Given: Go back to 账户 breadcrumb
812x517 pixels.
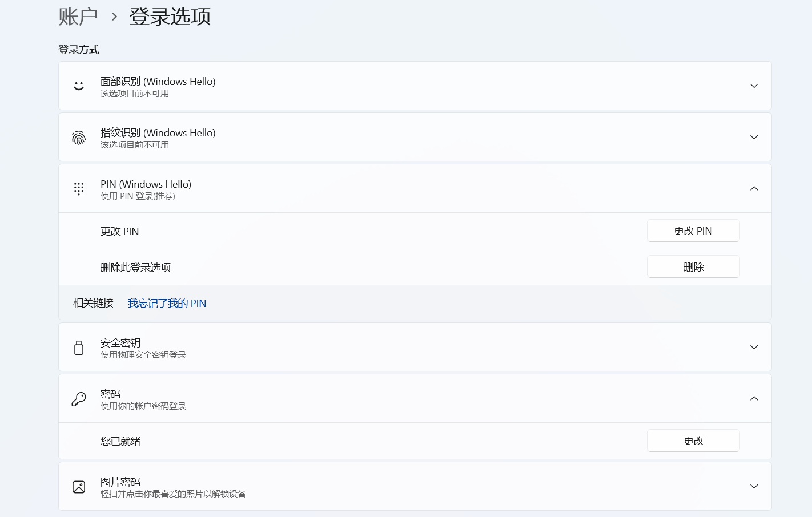Looking at the screenshot, I should point(78,17).
